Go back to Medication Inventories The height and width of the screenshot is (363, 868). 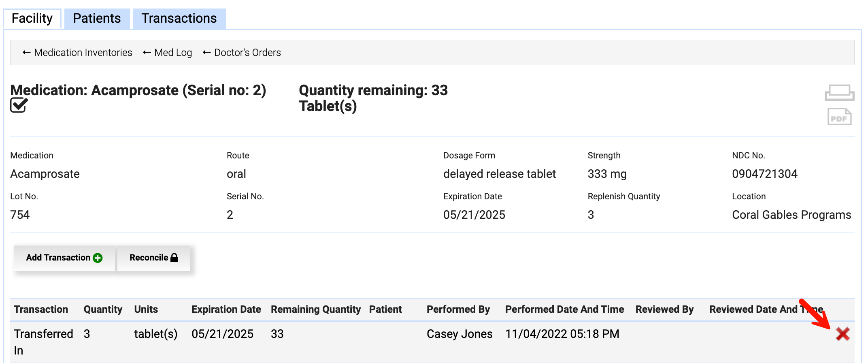point(77,53)
